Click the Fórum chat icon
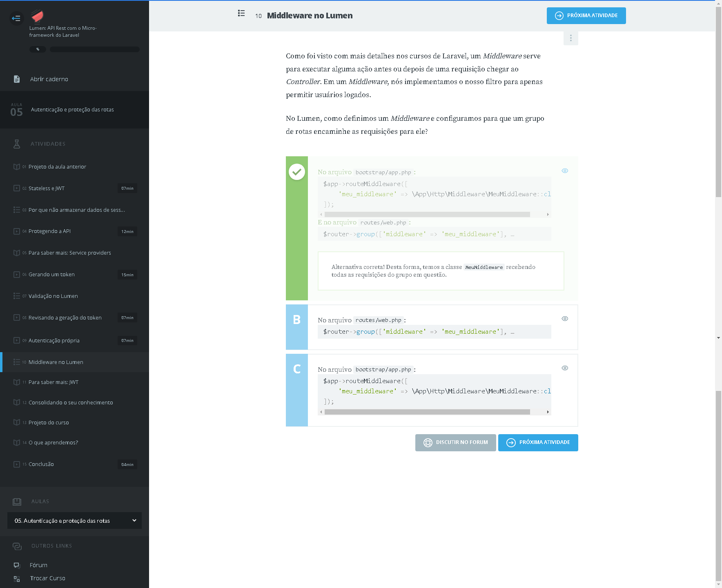The width and height of the screenshot is (722, 588). pos(17,565)
